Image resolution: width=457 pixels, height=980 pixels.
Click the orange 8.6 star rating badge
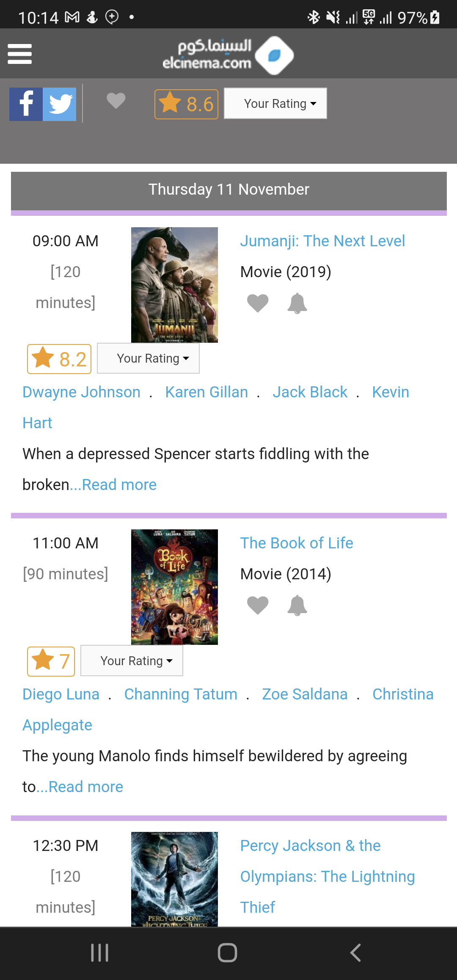point(186,104)
